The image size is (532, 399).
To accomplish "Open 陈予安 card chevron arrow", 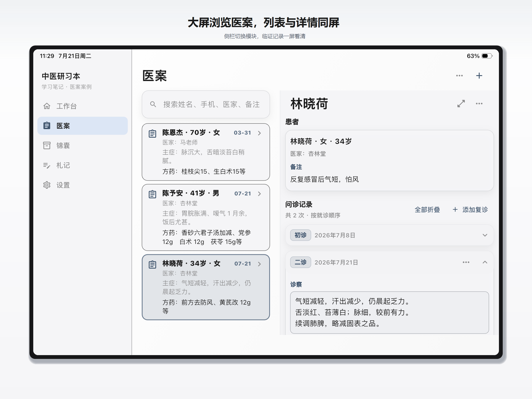I will click(259, 194).
